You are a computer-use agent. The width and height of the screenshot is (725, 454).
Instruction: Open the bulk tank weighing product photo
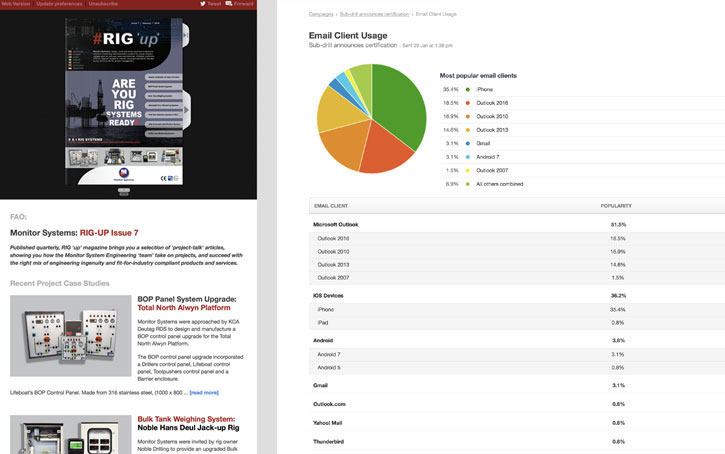(x=71, y=435)
